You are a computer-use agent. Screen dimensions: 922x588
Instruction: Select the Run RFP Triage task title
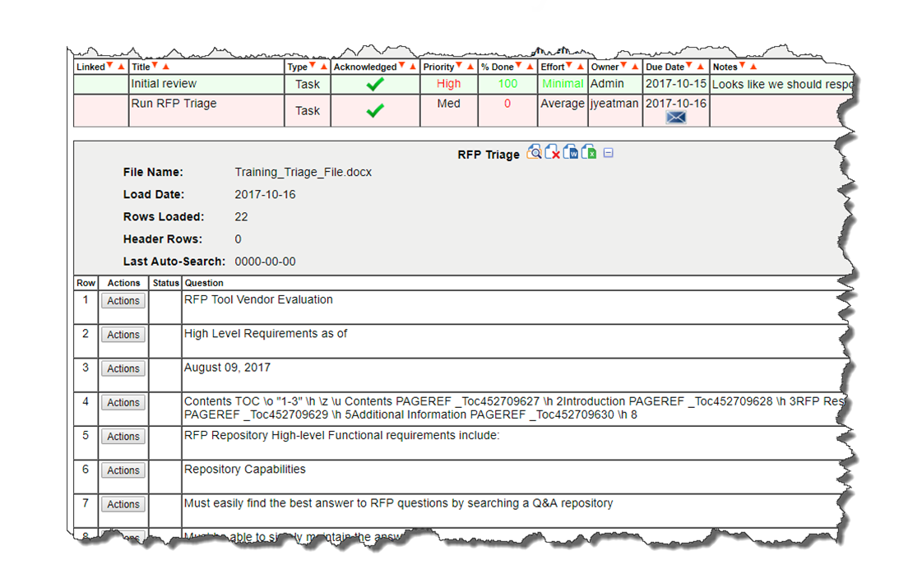(x=174, y=104)
